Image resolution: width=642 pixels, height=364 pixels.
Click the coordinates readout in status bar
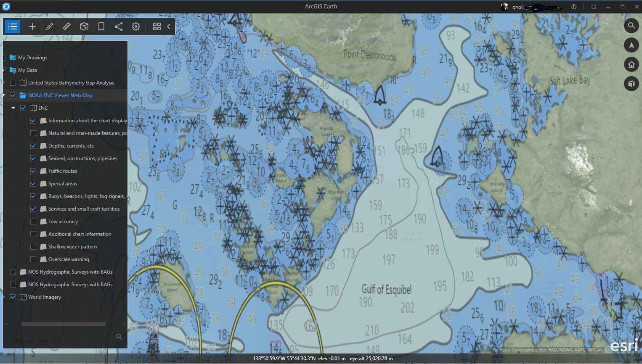(x=284, y=359)
